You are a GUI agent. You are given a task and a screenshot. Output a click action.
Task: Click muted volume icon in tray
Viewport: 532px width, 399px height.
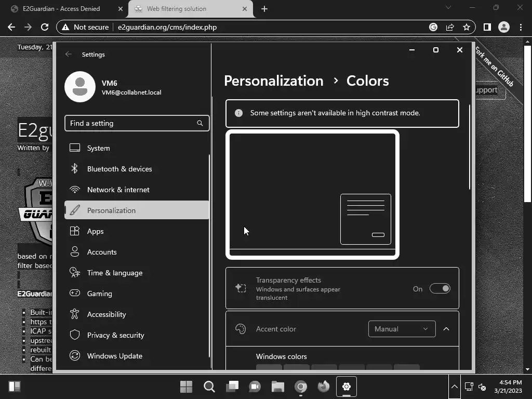pyautogui.click(x=482, y=387)
